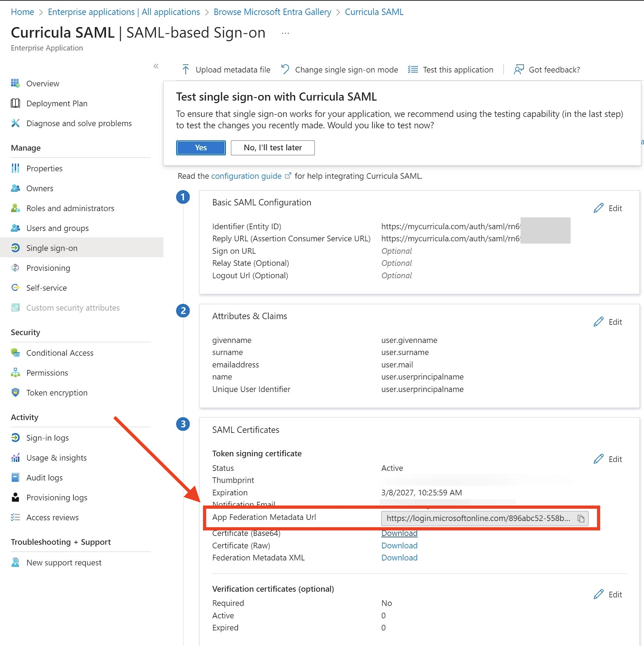Screen dimensions: 644x646
Task: Open Test this application checklist icon
Action: click(x=413, y=70)
